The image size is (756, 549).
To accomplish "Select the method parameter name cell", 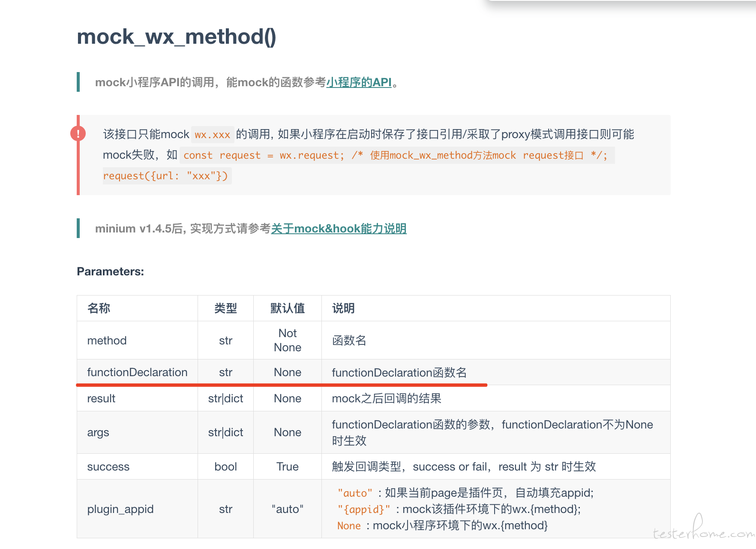I will [x=107, y=341].
